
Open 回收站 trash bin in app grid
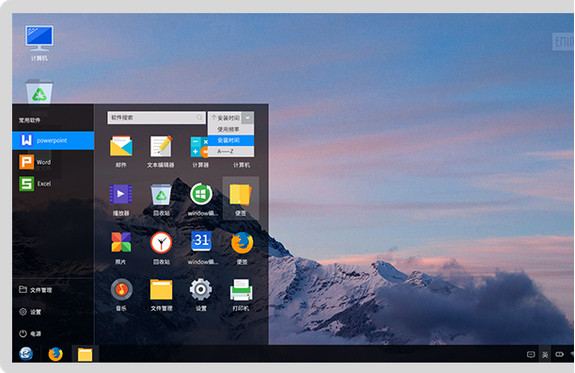point(161,194)
